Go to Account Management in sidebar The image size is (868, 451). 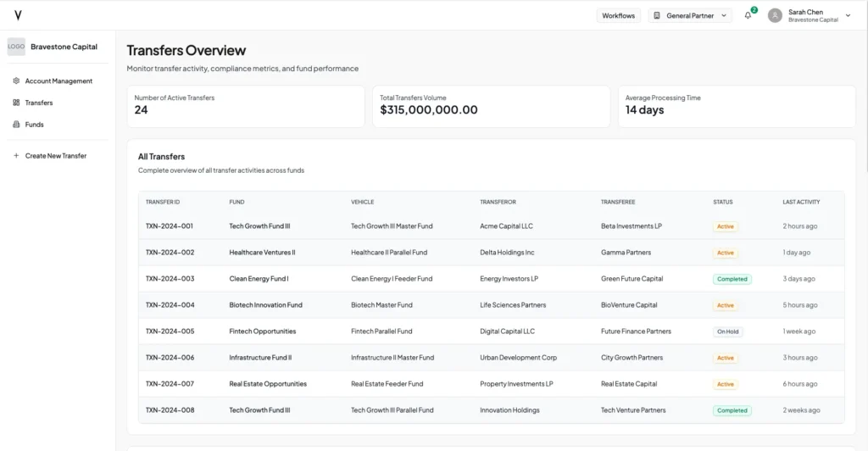(x=58, y=81)
